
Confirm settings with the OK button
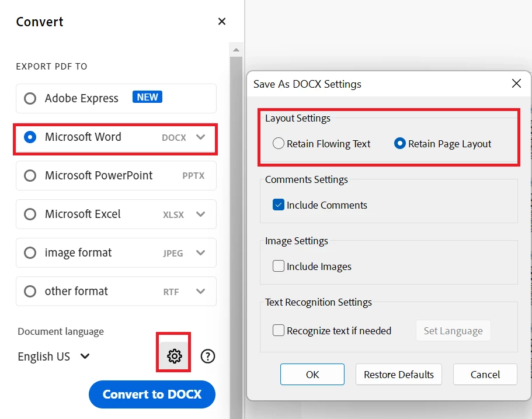point(312,374)
